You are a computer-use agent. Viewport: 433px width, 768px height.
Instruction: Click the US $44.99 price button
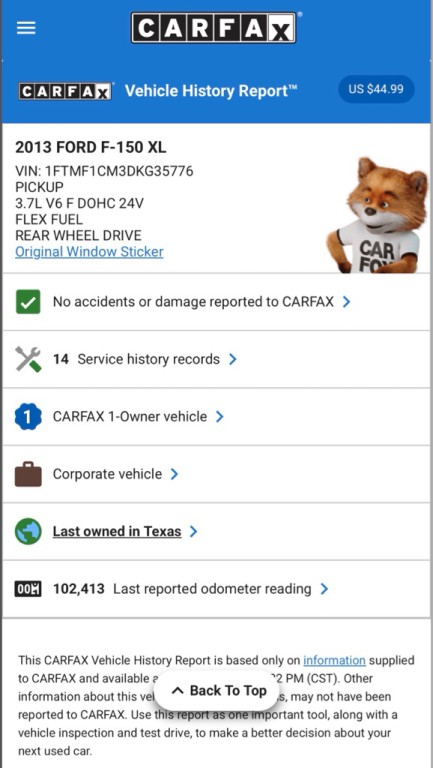(x=376, y=89)
